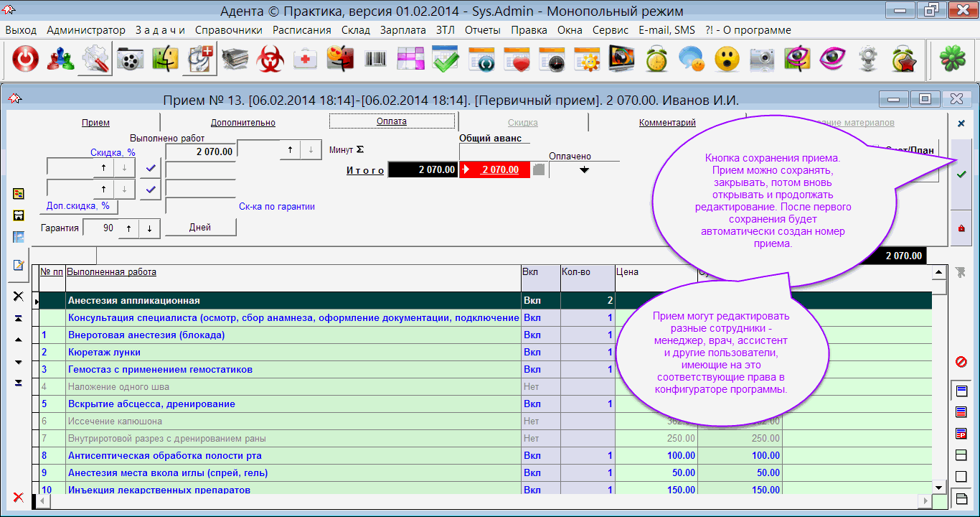The image size is (980, 517).
Task: Click the Доп.скидка, % button
Action: tap(78, 206)
